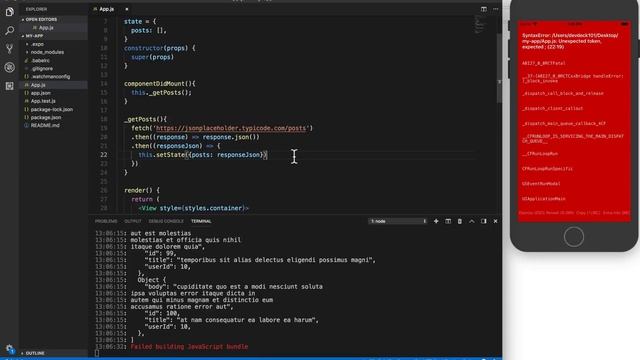The height and width of the screenshot is (360, 640).
Task: Open the editor more actions menu
Action: (496, 9)
